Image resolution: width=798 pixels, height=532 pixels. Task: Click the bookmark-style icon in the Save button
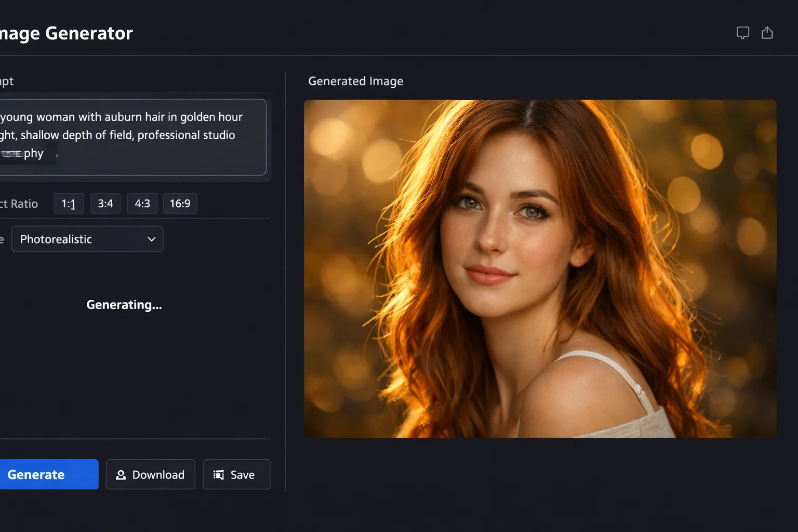coord(219,474)
